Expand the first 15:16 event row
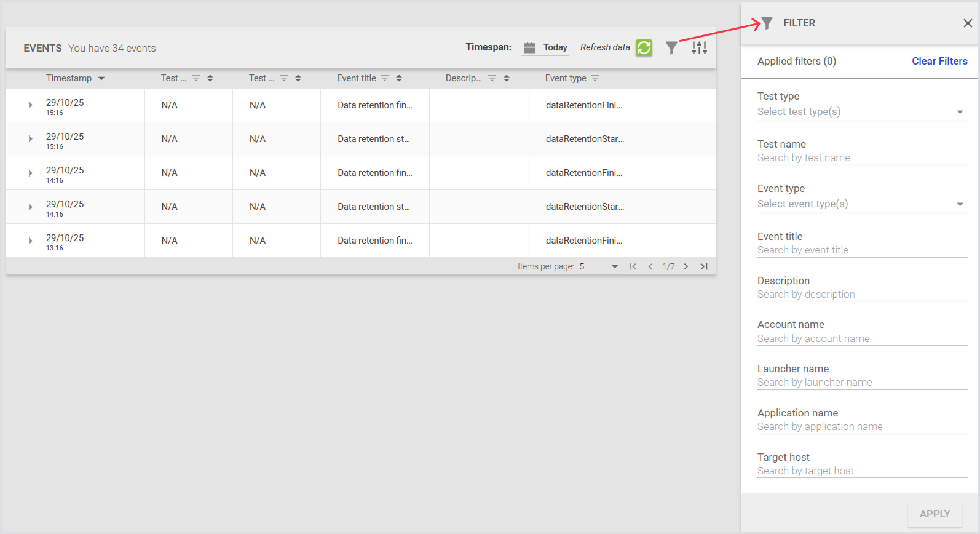 pos(30,105)
